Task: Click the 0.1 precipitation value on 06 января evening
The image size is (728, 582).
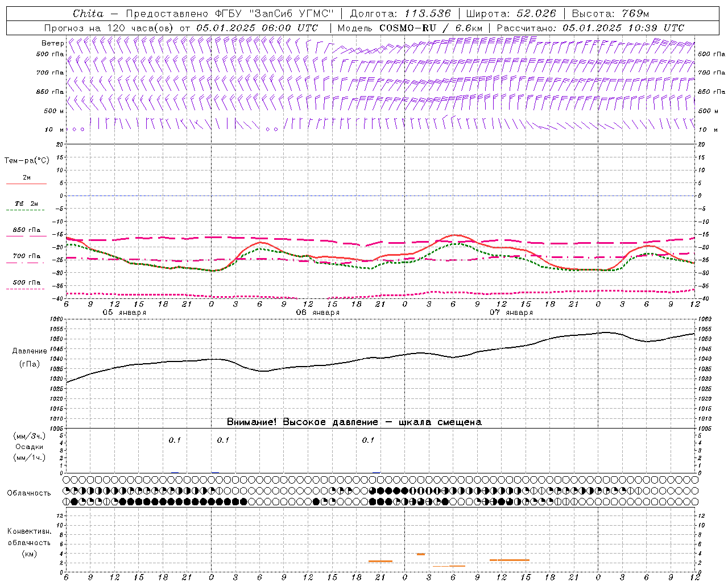Action: pos(369,440)
